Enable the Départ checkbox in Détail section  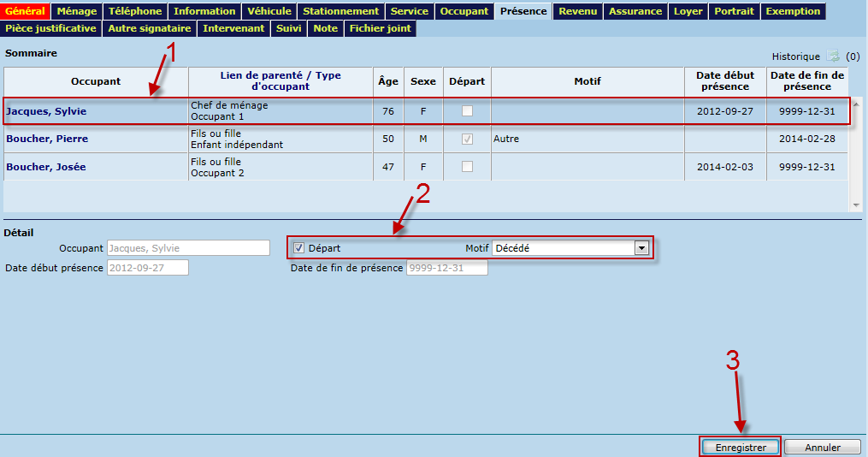[x=298, y=248]
